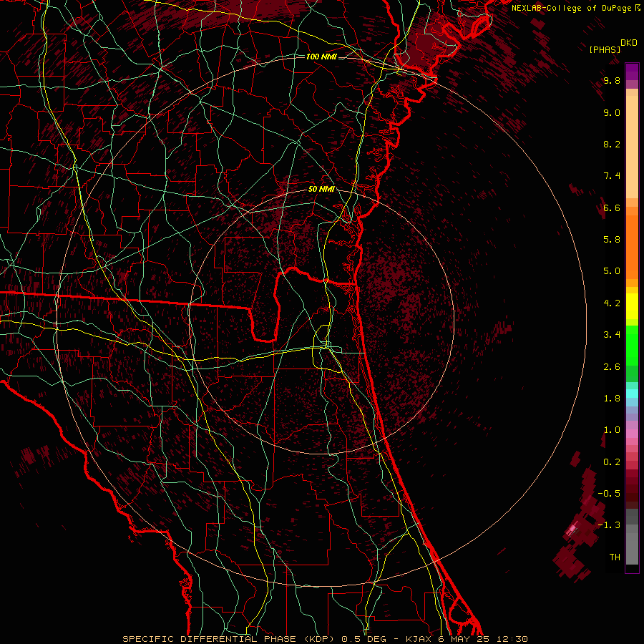Click the -0.5 scale label

(x=609, y=494)
